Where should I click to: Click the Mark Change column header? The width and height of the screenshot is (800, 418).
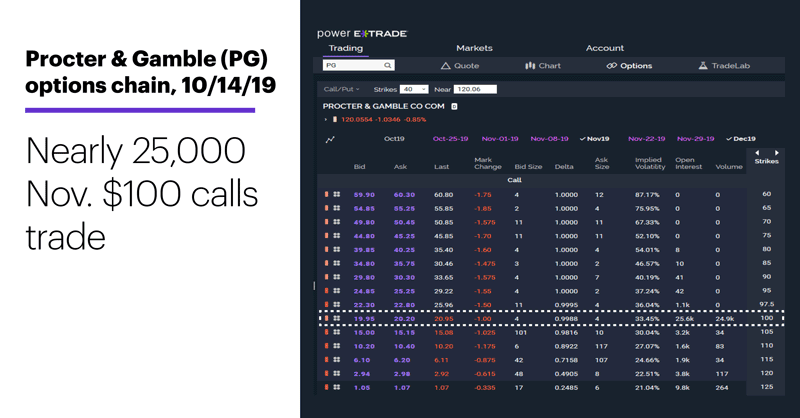[x=488, y=163]
